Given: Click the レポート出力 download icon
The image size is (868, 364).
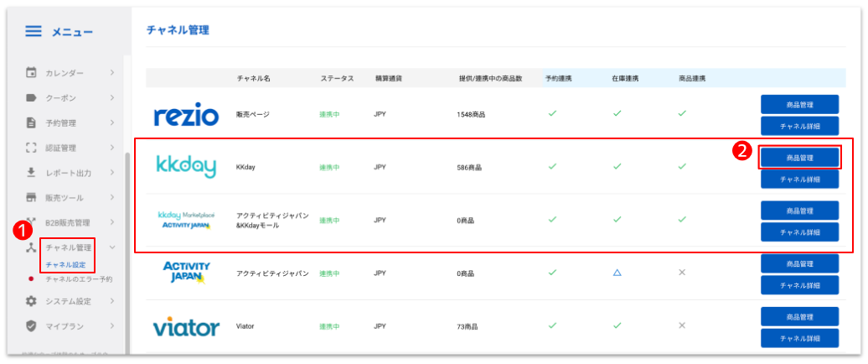Looking at the screenshot, I should (32, 173).
